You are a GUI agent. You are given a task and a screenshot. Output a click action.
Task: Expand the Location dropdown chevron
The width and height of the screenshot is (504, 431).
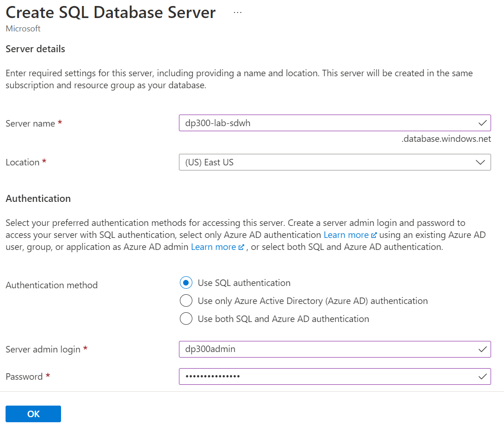[480, 162]
